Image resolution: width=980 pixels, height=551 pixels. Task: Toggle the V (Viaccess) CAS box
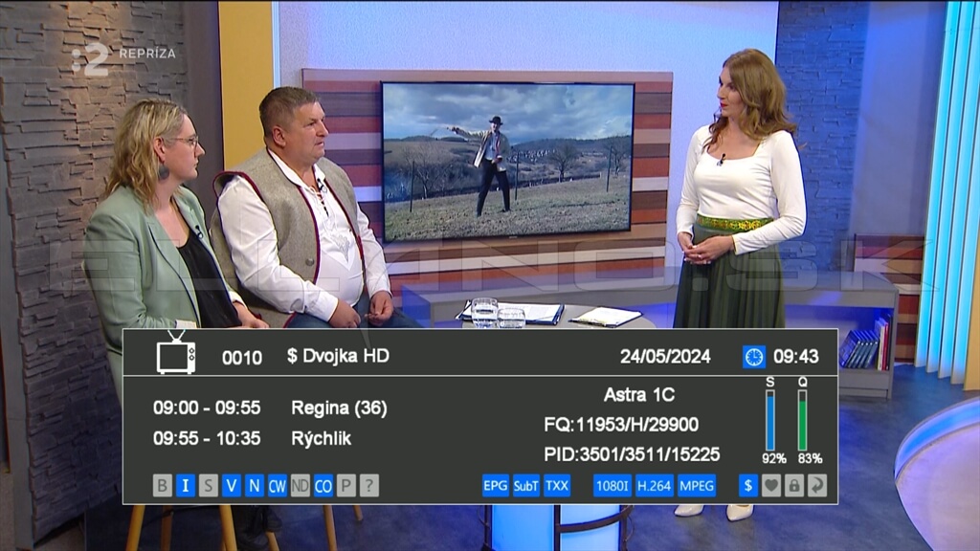(x=232, y=485)
